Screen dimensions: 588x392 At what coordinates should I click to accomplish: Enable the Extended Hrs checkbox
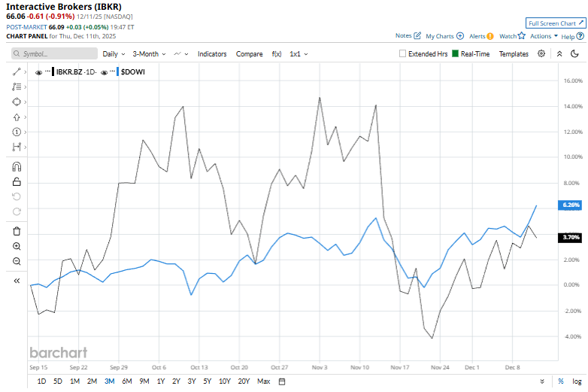coord(402,53)
